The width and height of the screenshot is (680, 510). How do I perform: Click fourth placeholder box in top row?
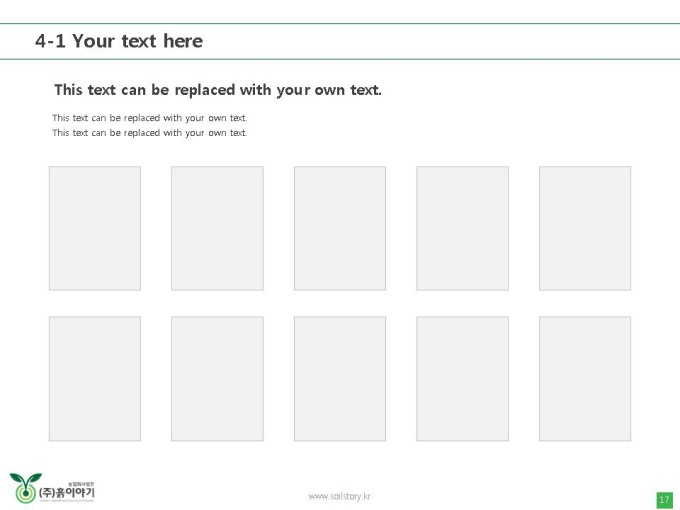(x=462, y=228)
